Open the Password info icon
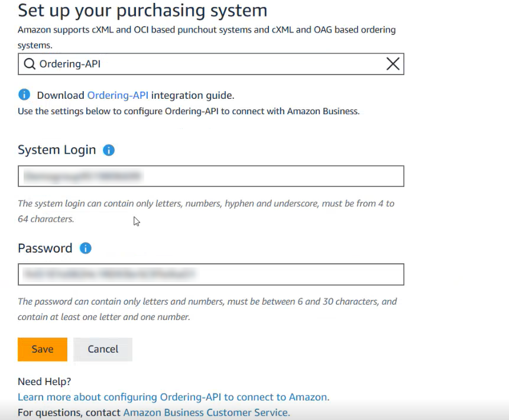Screen dimensions: 509x420 (x=86, y=248)
